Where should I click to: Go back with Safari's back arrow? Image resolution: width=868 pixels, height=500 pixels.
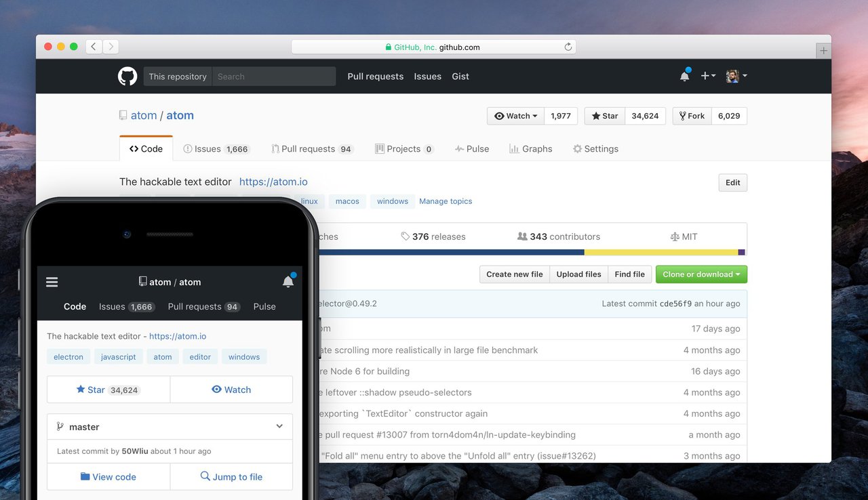94,47
